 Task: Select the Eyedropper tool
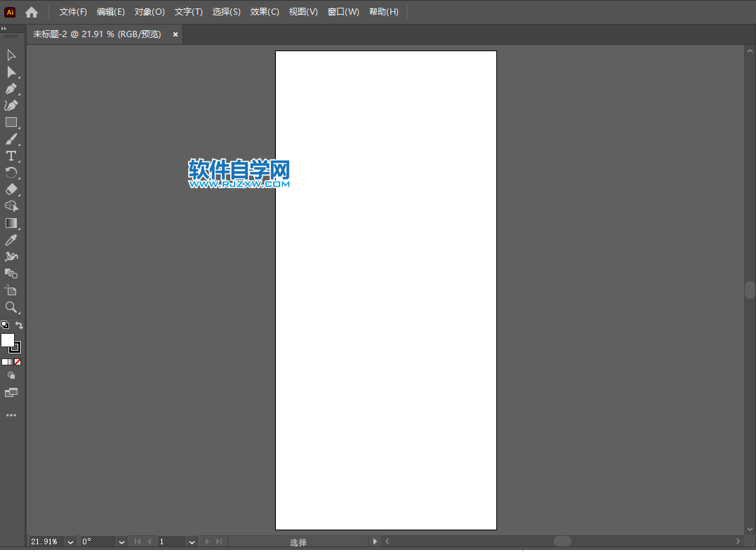tap(11, 241)
